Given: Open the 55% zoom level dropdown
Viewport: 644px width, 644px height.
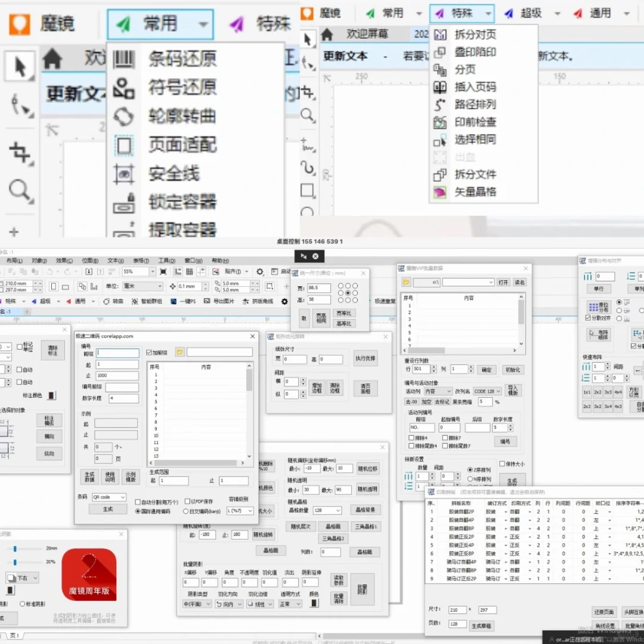Looking at the screenshot, I should click(x=153, y=271).
